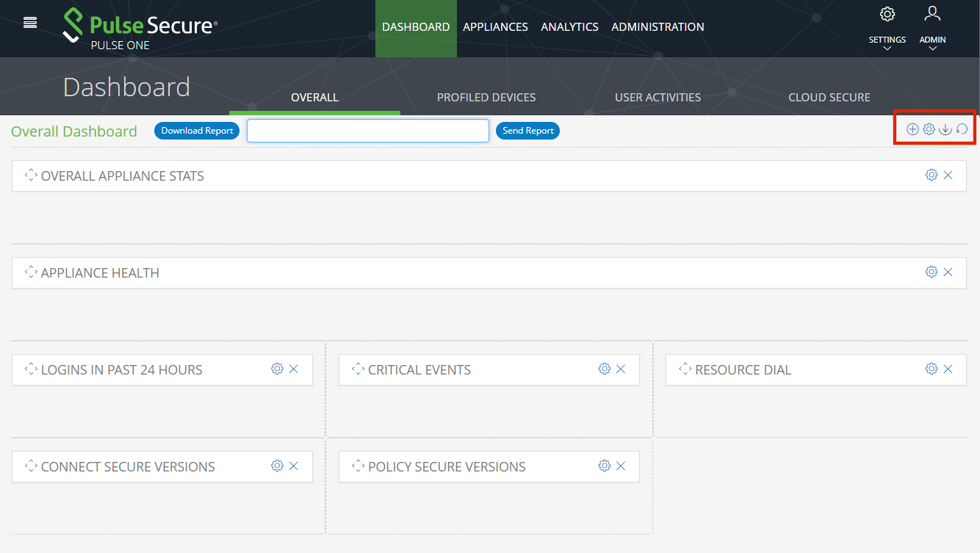Open Critical Events widget settings gear
Viewport: 980px width, 553px height.
click(605, 369)
